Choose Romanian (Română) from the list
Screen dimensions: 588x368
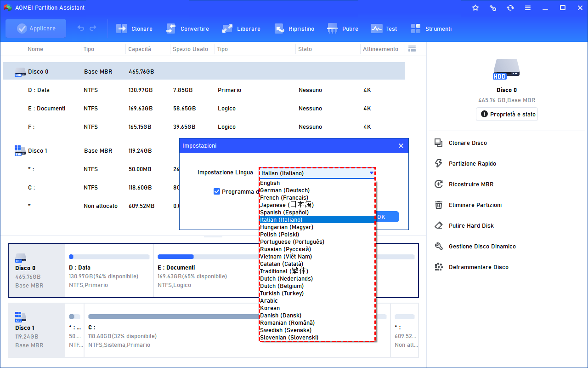[317, 323]
